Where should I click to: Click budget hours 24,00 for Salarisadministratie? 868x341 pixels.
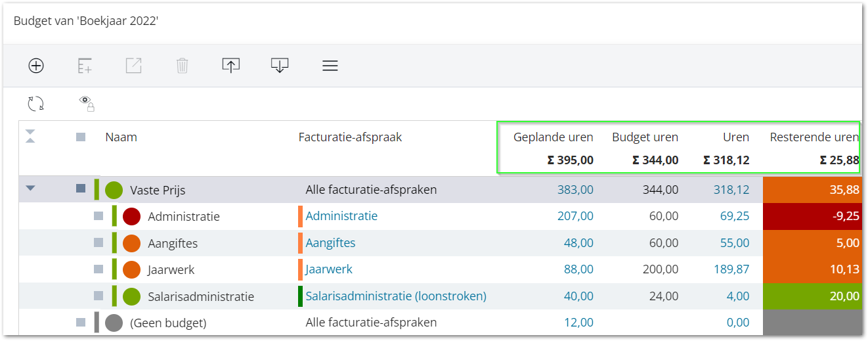point(664,296)
